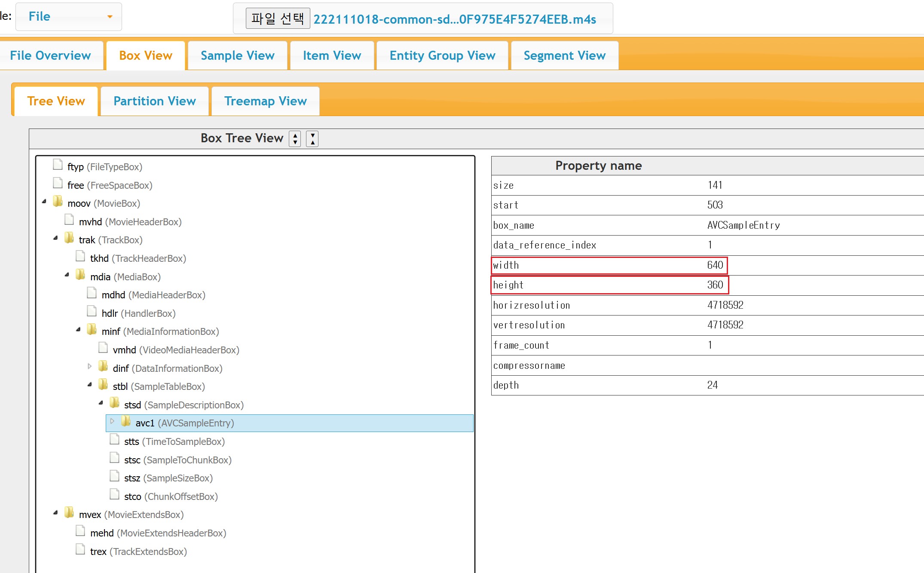Click the ftyp FileTypeBox file icon

tap(58, 165)
